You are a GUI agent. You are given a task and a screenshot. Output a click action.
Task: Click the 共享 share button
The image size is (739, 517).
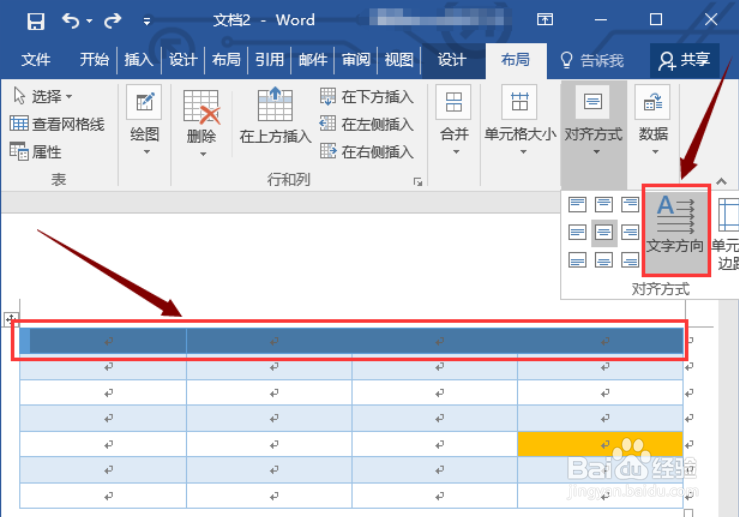pyautogui.click(x=685, y=60)
